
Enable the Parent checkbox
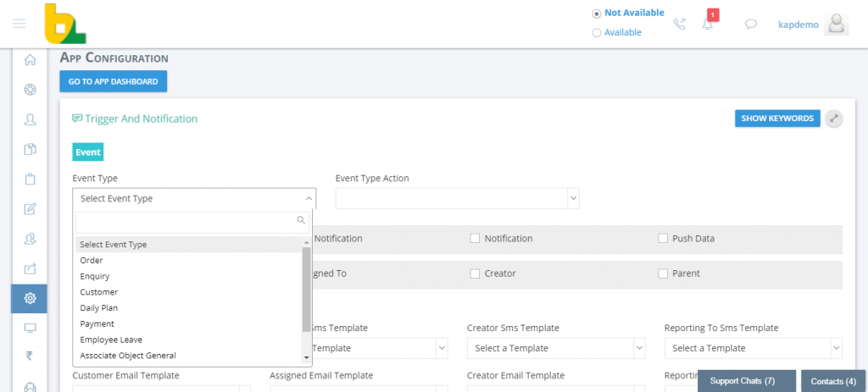click(x=663, y=273)
